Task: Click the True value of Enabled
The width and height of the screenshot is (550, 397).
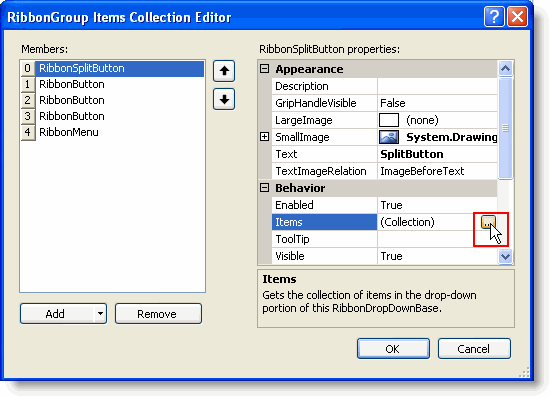Action: pyautogui.click(x=437, y=205)
